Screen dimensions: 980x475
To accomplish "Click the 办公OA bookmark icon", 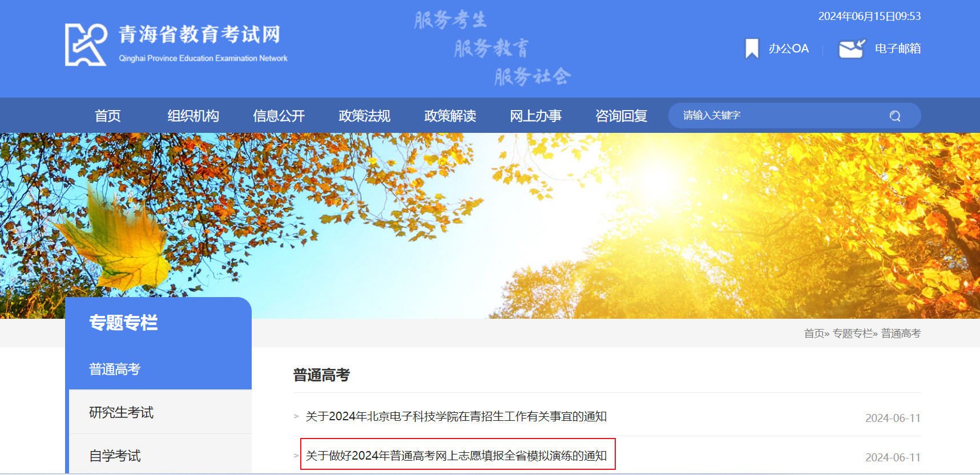I will 752,48.
